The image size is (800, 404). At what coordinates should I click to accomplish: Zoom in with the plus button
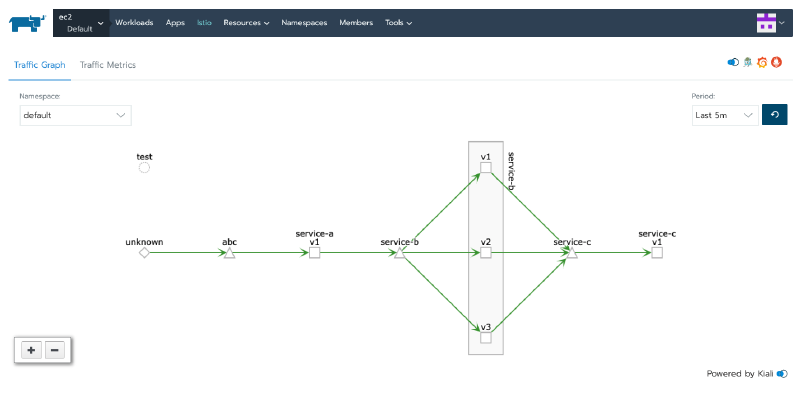point(31,350)
